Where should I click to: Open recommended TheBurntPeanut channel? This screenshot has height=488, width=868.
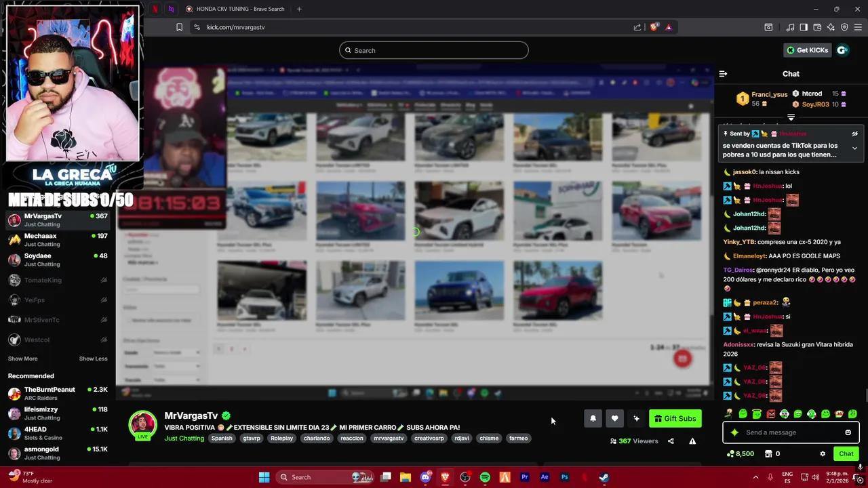point(58,394)
